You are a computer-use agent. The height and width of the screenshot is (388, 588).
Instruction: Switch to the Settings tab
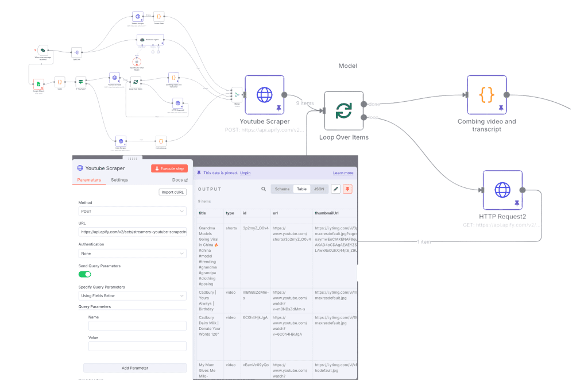click(119, 180)
